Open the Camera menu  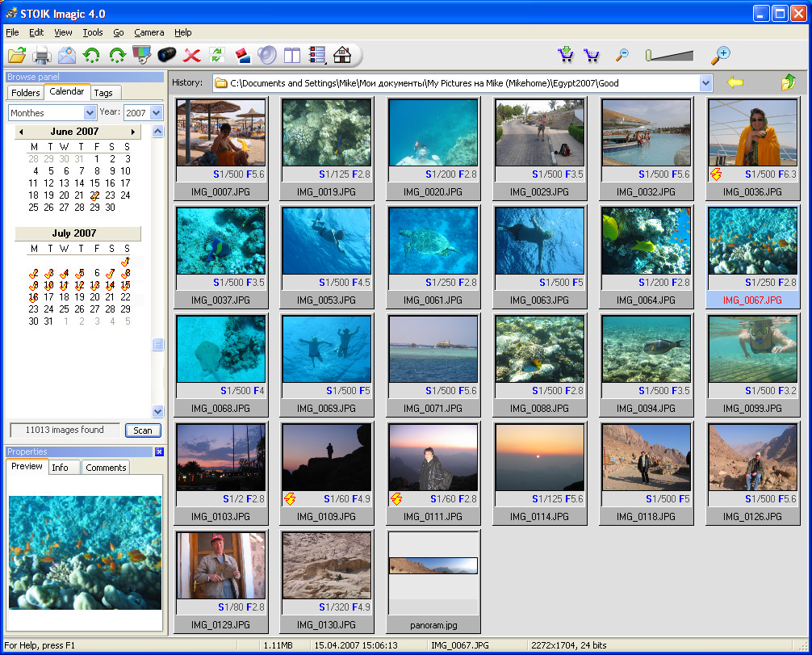(x=149, y=32)
